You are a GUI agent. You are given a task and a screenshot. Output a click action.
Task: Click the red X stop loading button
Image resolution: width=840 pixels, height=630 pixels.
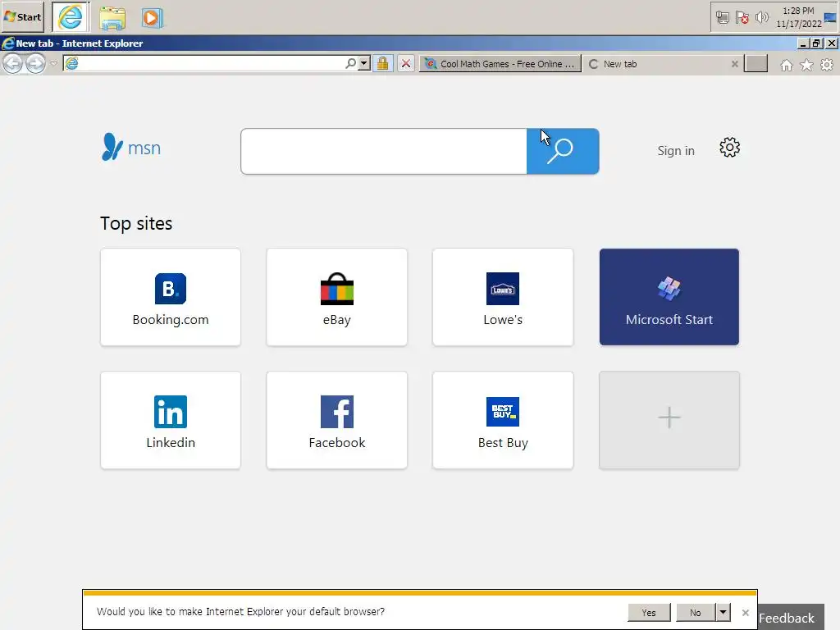pyautogui.click(x=406, y=64)
